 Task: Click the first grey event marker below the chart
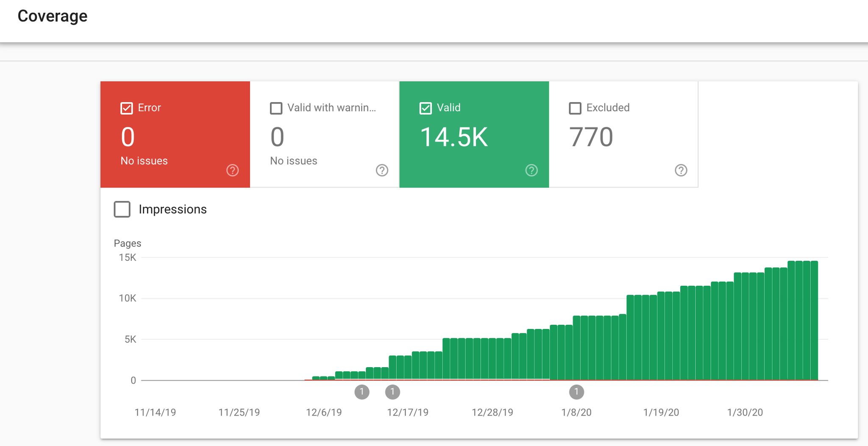pyautogui.click(x=362, y=392)
